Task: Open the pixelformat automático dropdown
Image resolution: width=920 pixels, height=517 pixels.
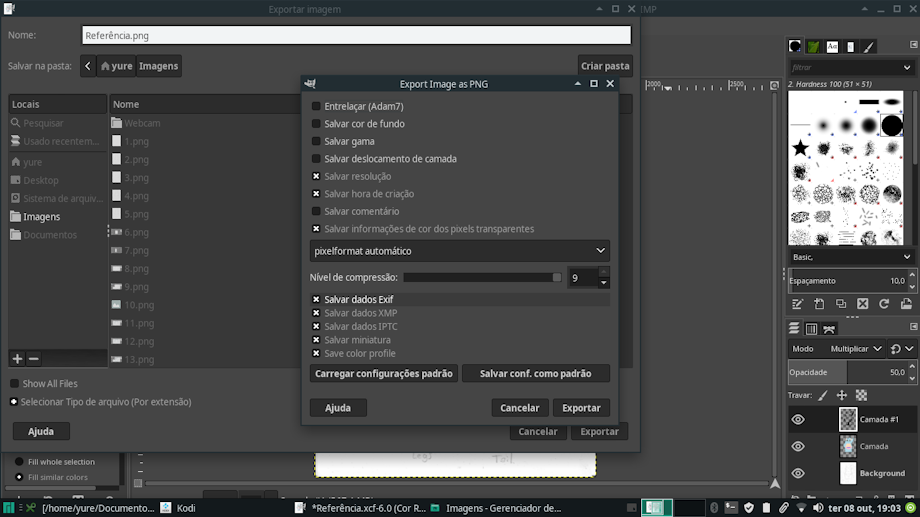Action: point(459,251)
